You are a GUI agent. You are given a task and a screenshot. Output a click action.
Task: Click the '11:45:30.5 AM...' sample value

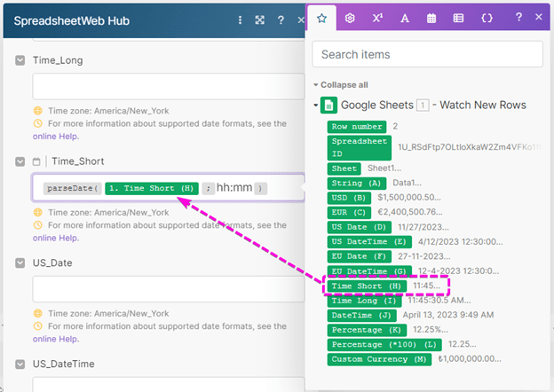439,301
